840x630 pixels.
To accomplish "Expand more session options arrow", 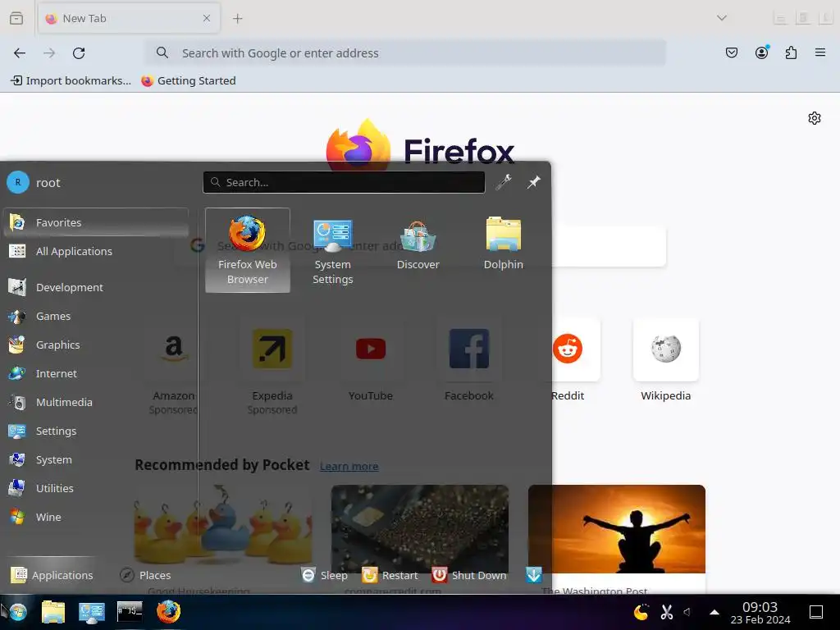I will click(533, 575).
